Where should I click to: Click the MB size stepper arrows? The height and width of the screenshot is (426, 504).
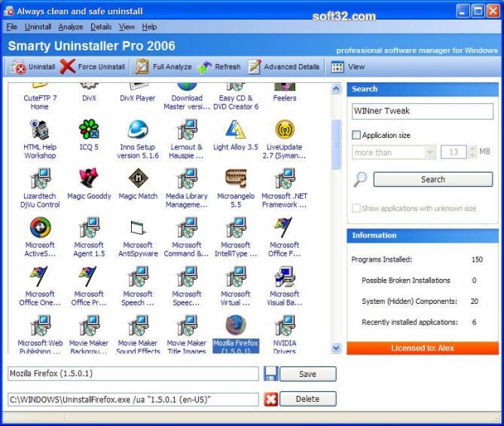[x=472, y=152]
